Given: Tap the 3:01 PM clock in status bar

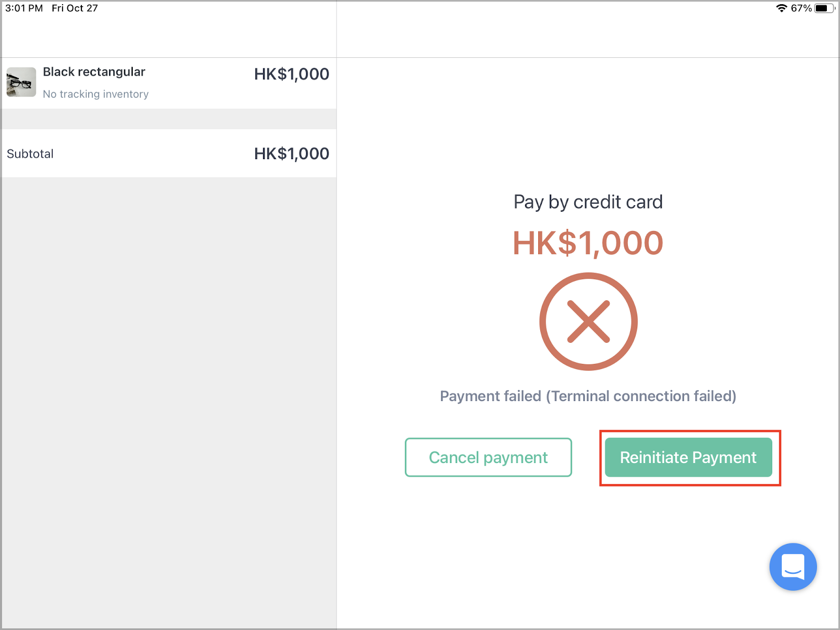Looking at the screenshot, I should tap(24, 8).
